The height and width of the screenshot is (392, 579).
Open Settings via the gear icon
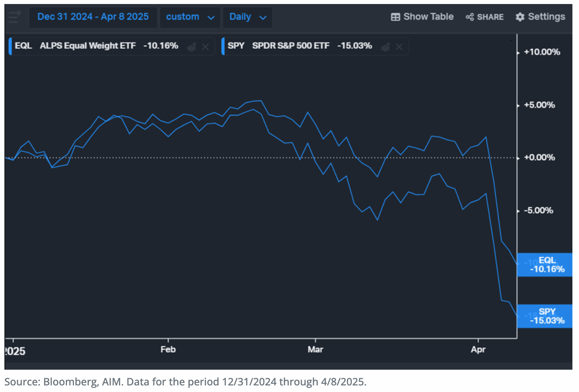520,17
